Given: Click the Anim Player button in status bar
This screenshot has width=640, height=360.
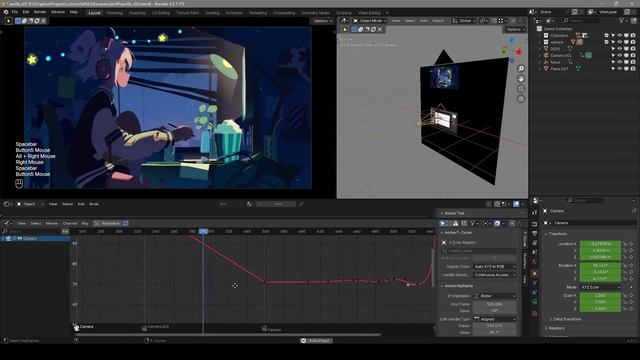Looking at the screenshot, I should point(316,340).
